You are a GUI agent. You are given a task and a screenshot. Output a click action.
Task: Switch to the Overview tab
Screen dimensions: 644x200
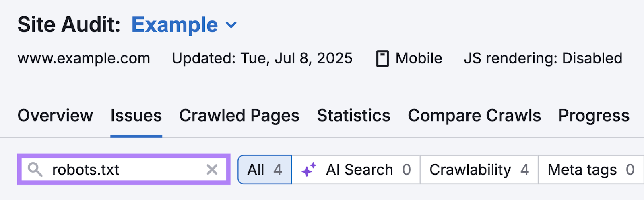tap(55, 116)
